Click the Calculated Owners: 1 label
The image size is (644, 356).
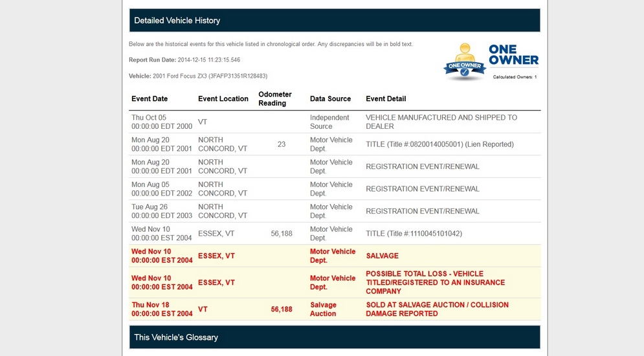pyautogui.click(x=515, y=77)
